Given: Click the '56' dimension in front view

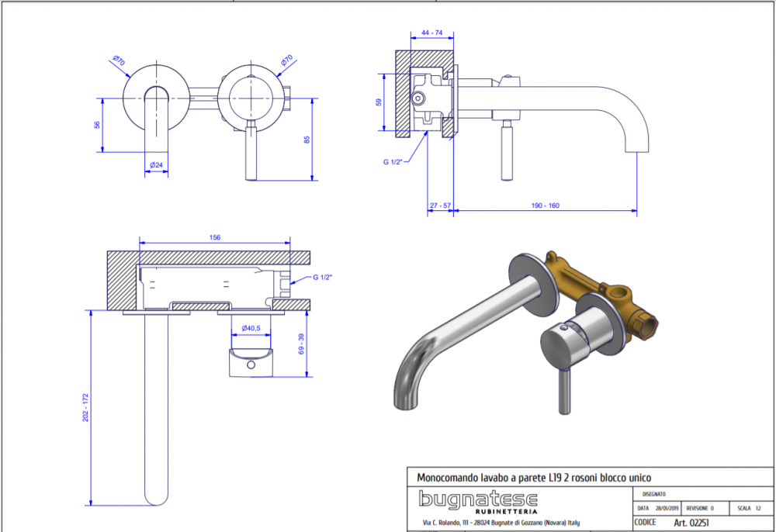Looking at the screenshot, I should click(x=98, y=125).
